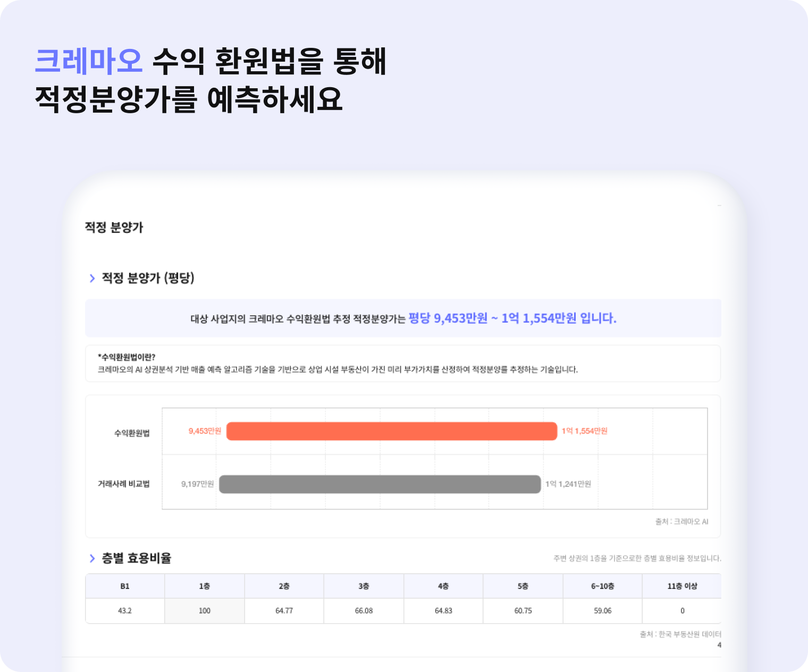Image resolution: width=808 pixels, height=672 pixels.
Task: Select the 11층 이상 column header
Action: [682, 586]
